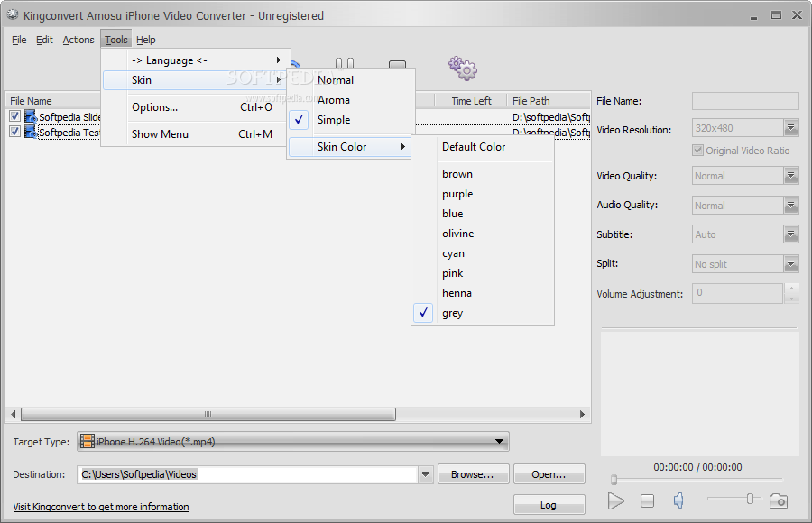812x523 pixels.
Task: Select the cyan skin color
Action: (x=483, y=253)
